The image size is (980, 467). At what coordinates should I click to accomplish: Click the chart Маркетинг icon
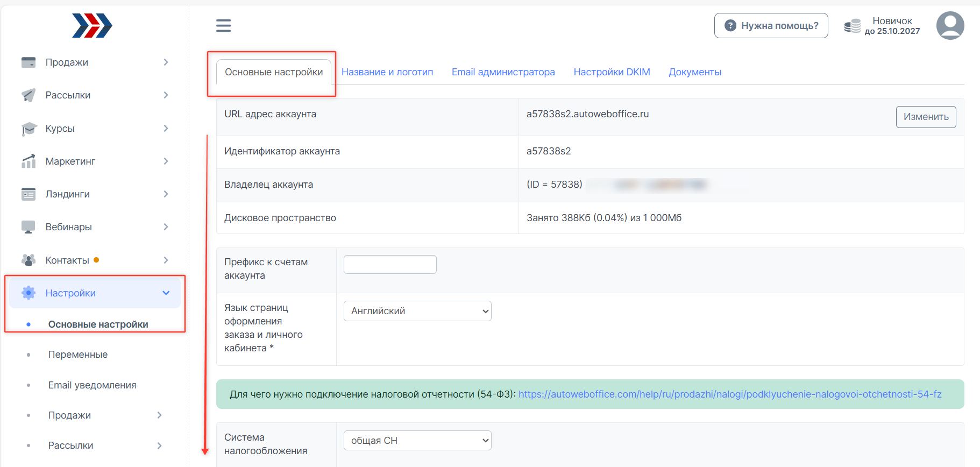point(29,161)
